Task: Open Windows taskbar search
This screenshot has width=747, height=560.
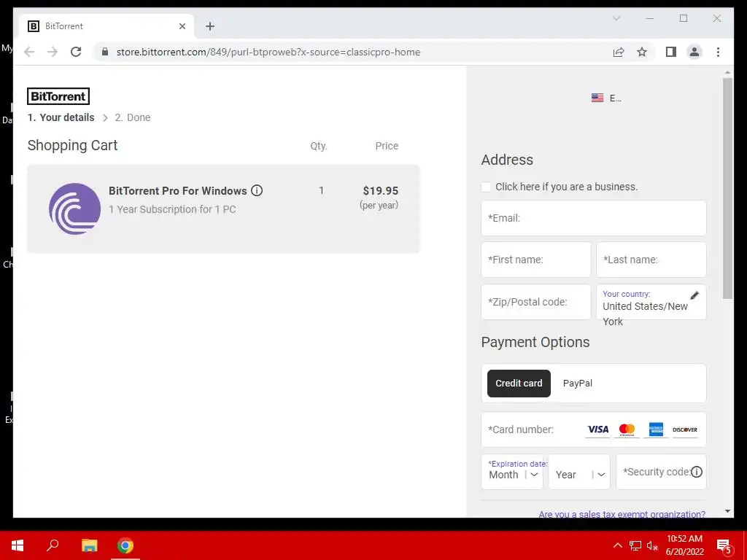Action: pos(53,545)
